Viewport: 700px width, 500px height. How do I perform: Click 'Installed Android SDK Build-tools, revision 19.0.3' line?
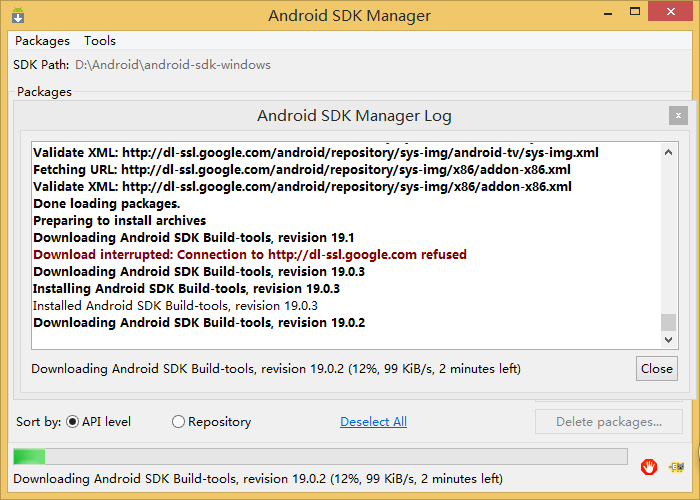tap(175, 306)
